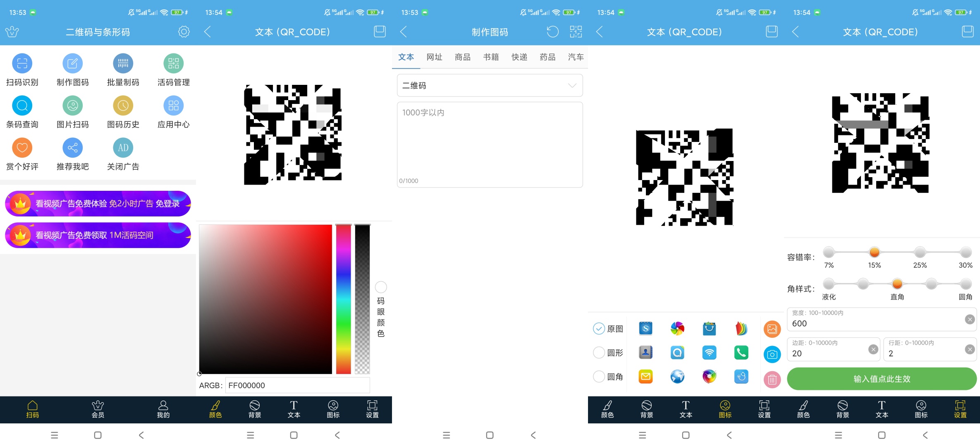The height and width of the screenshot is (447, 980).
Task: Tap the 看视频广告免费领取 1M活码空间 banner
Action: [x=98, y=235]
